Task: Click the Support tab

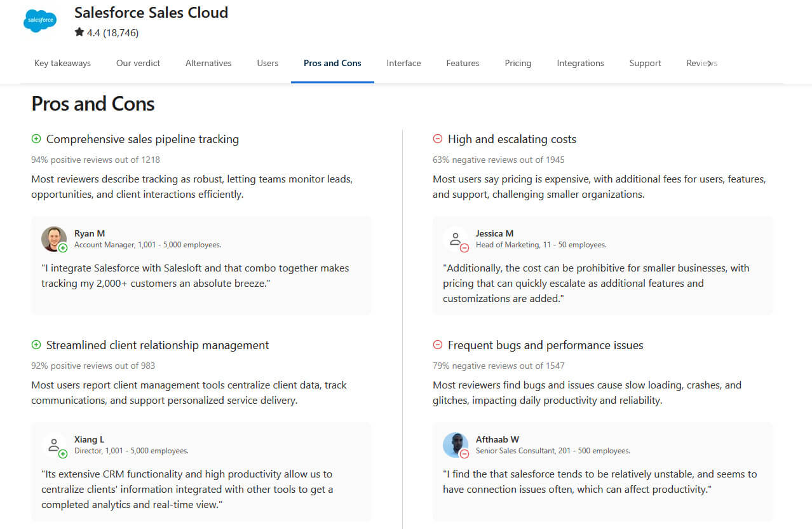Action: click(x=645, y=63)
